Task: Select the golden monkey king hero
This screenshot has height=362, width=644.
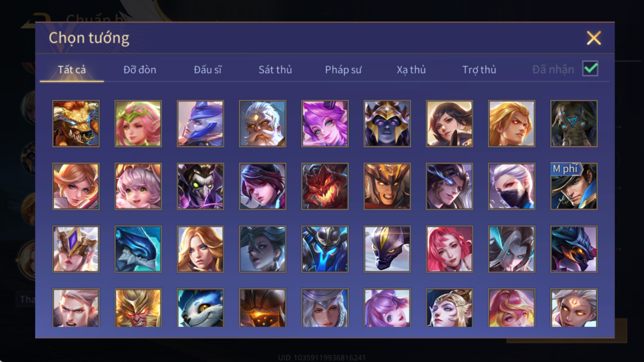Action: [138, 308]
